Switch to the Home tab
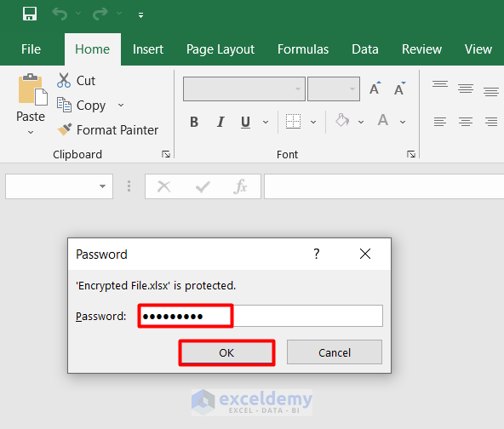This screenshot has width=504, height=429. click(x=93, y=49)
